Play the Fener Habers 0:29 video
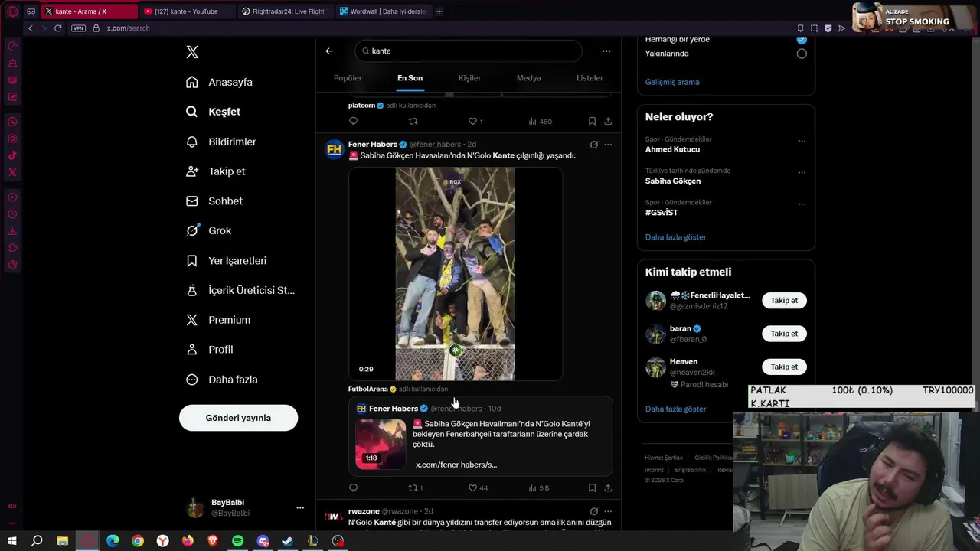The image size is (980, 551). point(455,274)
